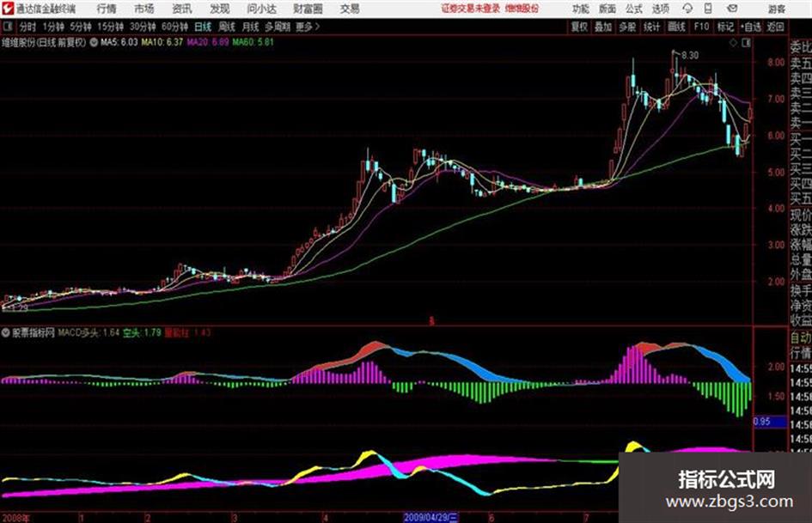This screenshot has width=812, height=523.
Task: Click the 返回 back button
Action: (x=776, y=27)
